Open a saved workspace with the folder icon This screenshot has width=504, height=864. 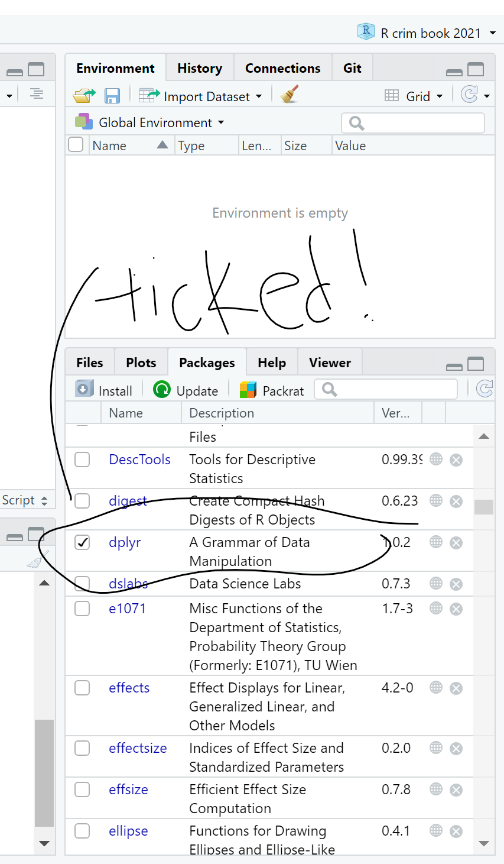coord(83,95)
